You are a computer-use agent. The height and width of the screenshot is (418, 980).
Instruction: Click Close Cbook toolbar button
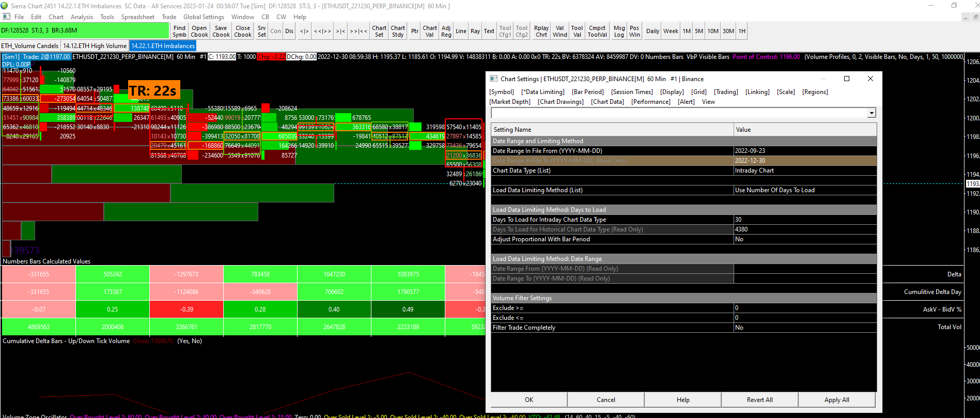tap(243, 31)
